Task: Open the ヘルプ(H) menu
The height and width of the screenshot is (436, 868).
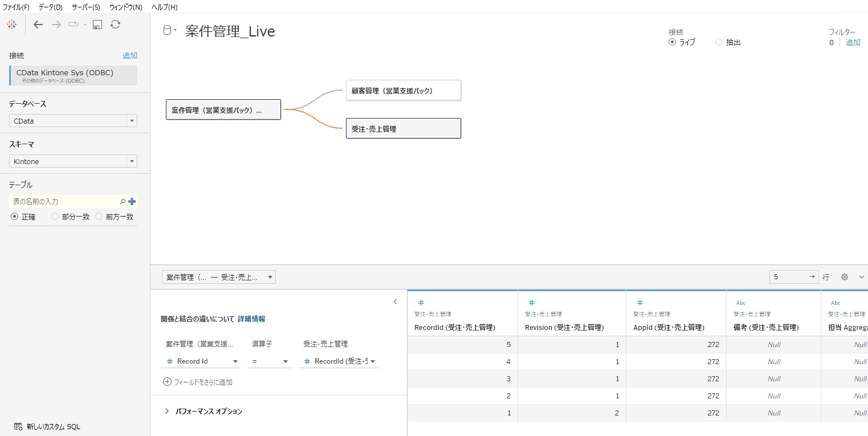Action: [165, 7]
